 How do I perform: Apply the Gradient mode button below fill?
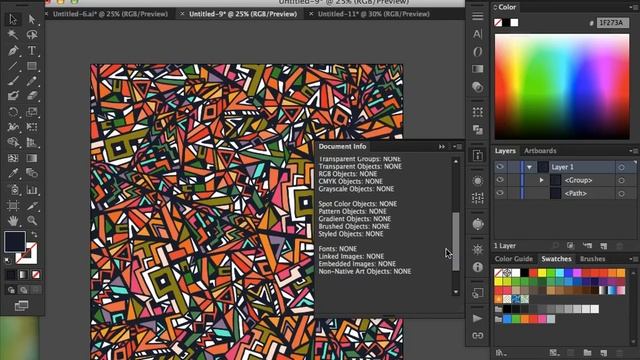(23, 275)
